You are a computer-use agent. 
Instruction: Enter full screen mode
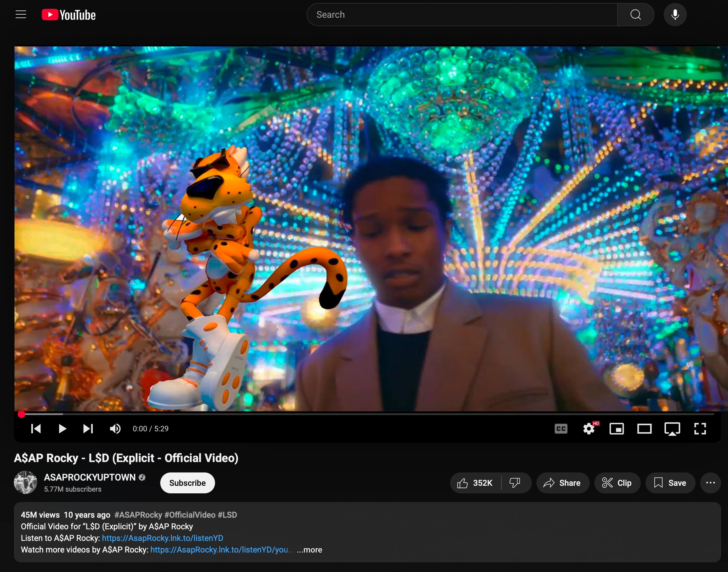pos(699,429)
